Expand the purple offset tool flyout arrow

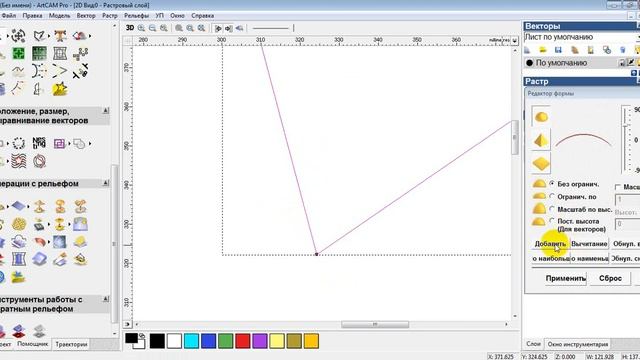(69, 143)
